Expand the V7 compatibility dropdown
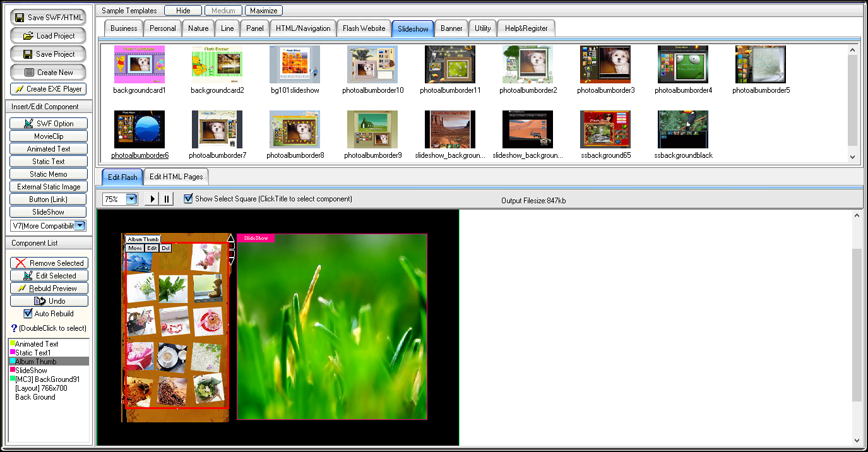 80,225
